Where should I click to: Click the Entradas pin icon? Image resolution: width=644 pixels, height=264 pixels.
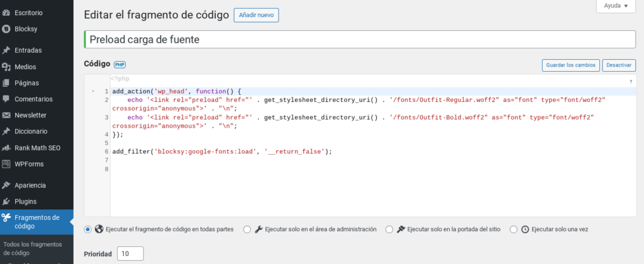tap(6, 50)
